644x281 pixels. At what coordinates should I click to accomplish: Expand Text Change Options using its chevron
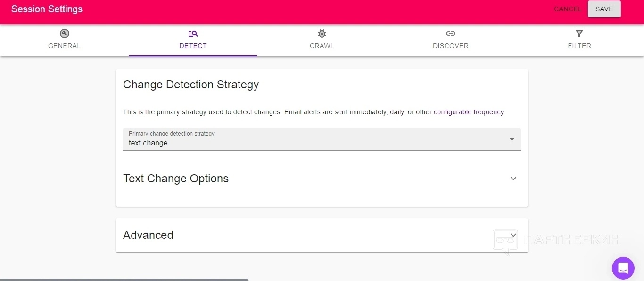coord(513,179)
